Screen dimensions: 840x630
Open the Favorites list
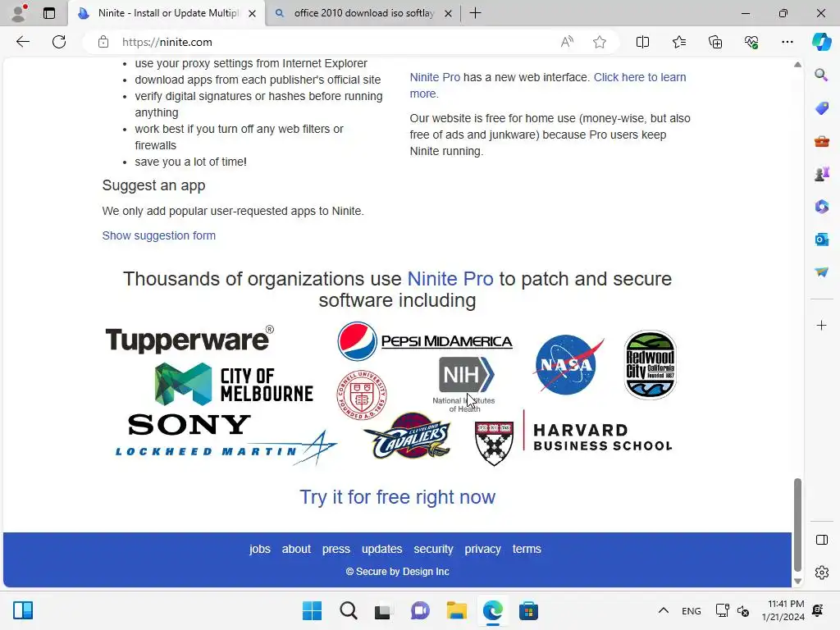tap(678, 42)
